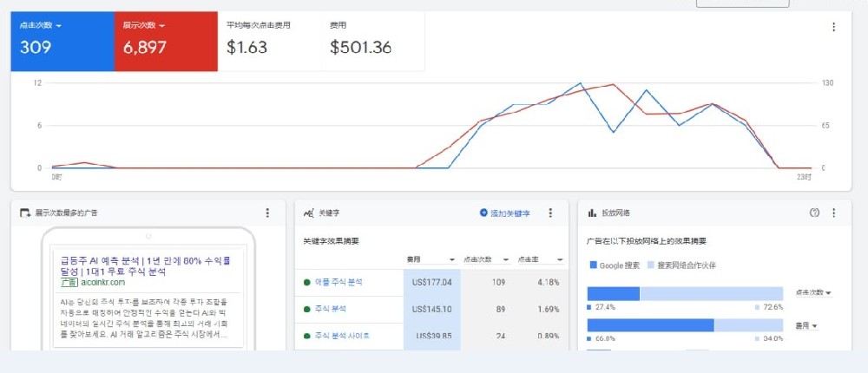This screenshot has width=868, height=373.
Task: Open keyword 주식 분석 with US$145.10 cost
Action: pos(331,309)
